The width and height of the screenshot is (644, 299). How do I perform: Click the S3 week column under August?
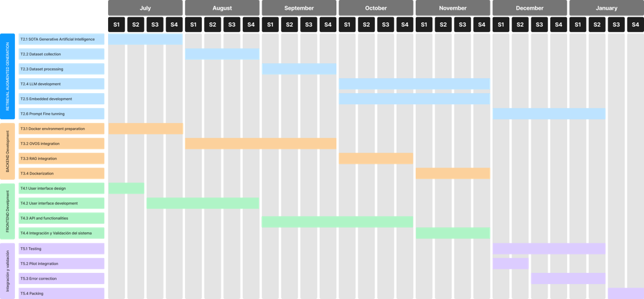[232, 24]
